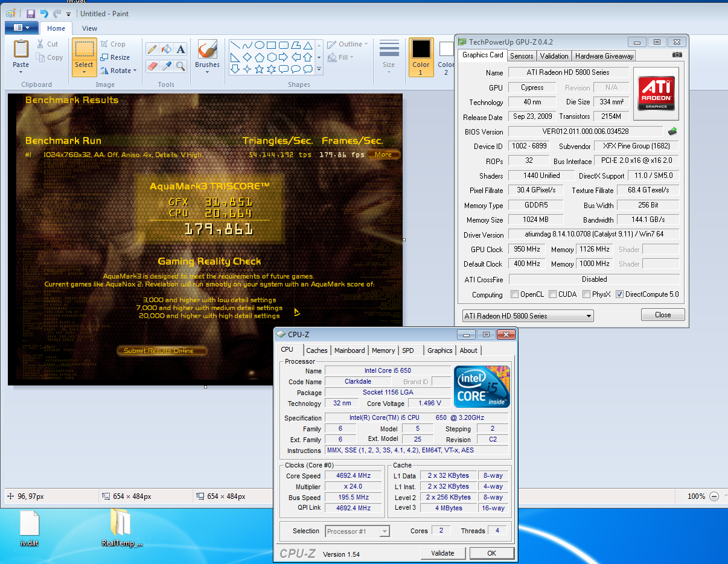Expand the Brushes dropdown arrow

[207, 72]
